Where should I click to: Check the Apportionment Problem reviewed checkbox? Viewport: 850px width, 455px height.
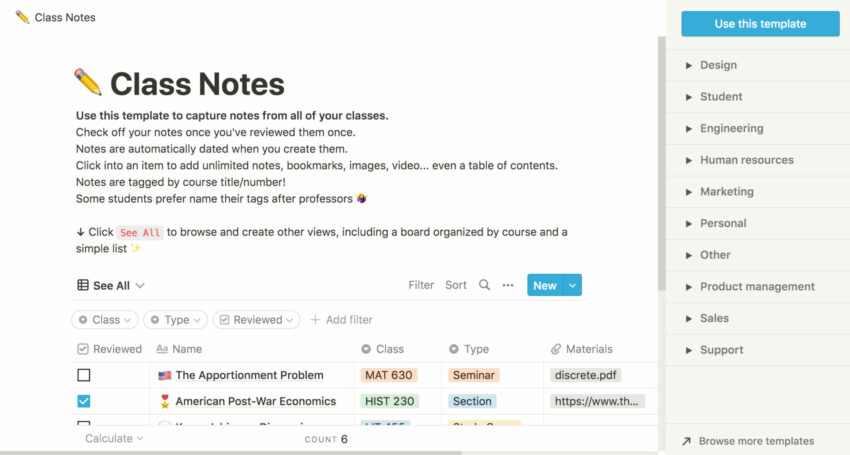click(x=84, y=375)
